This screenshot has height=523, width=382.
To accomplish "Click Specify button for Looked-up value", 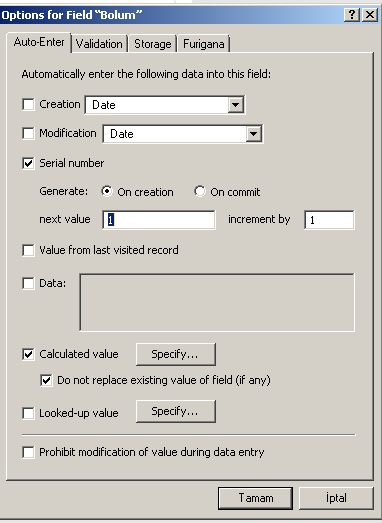I will (176, 412).
